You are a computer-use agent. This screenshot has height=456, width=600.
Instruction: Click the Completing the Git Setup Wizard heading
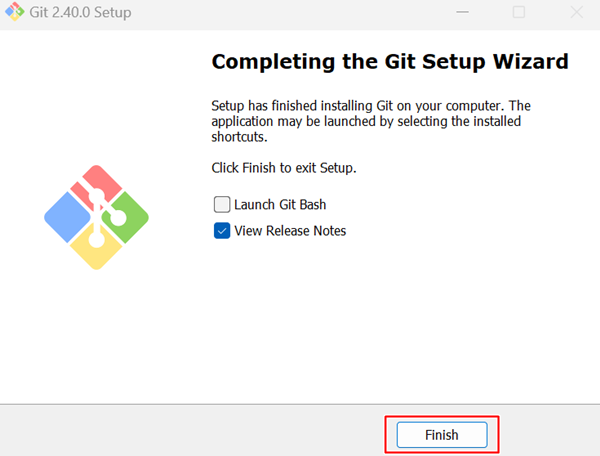point(390,62)
